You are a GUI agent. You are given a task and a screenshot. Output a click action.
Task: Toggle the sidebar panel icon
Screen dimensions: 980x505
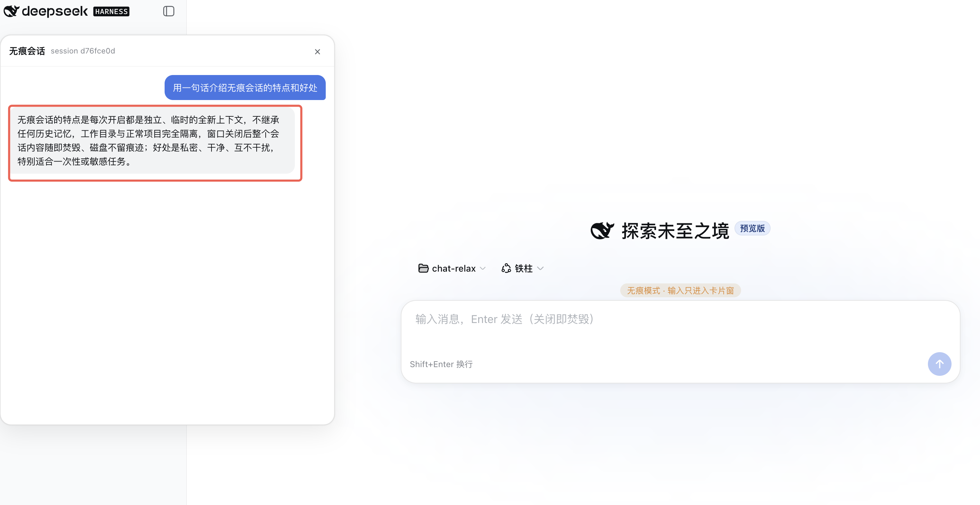coord(168,11)
